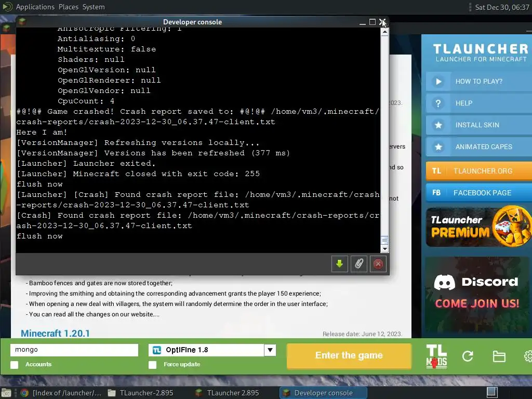This screenshot has width=532, height=399.
Task: Open the game folder icon in launcher bar
Action: 499,356
